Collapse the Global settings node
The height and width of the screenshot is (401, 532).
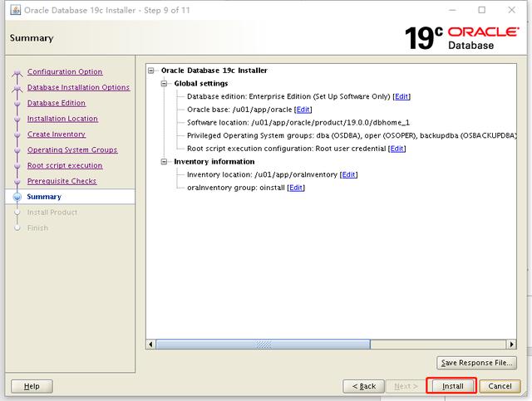point(165,83)
